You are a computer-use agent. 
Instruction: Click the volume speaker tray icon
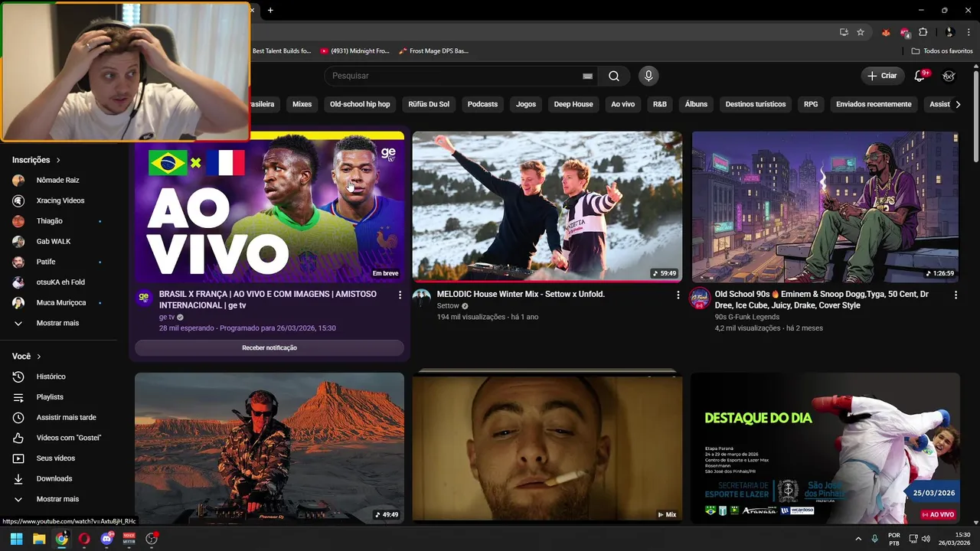pos(926,539)
